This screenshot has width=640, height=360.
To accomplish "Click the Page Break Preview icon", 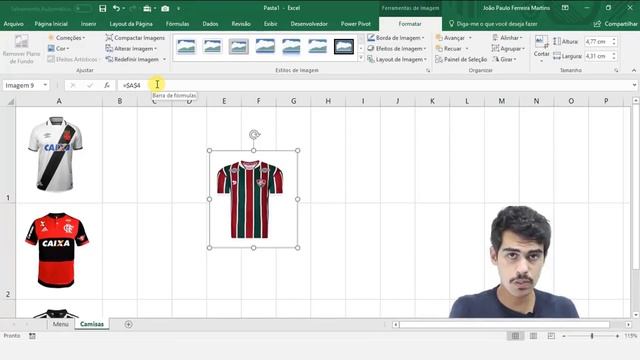I will (551, 336).
